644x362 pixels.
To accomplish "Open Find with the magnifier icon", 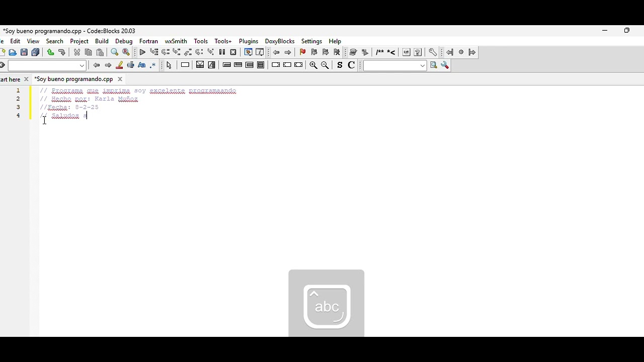I will click(115, 52).
